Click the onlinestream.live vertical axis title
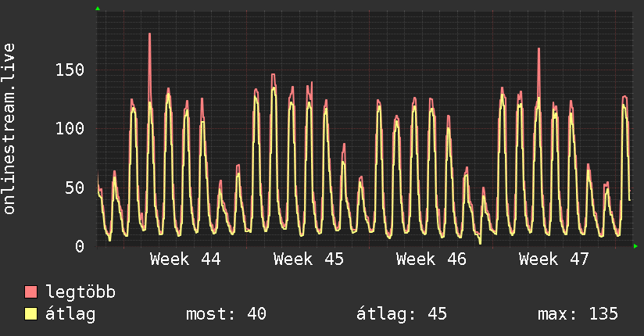 click(x=9, y=129)
